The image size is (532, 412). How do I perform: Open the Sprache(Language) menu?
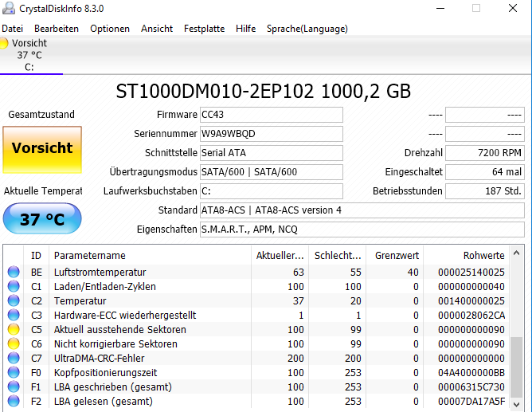pos(307,29)
